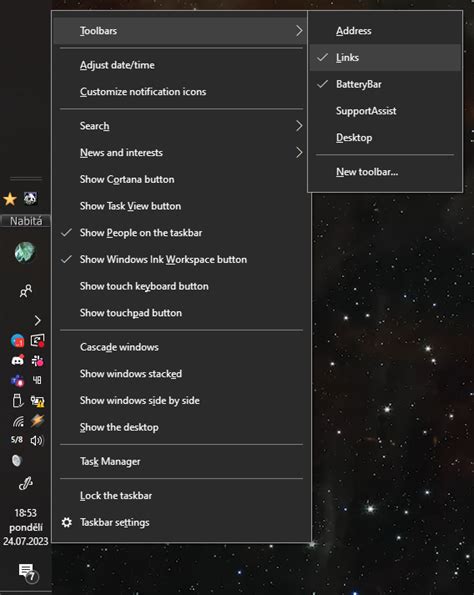Click the screen recorder tray icon

pyautogui.click(x=37, y=341)
